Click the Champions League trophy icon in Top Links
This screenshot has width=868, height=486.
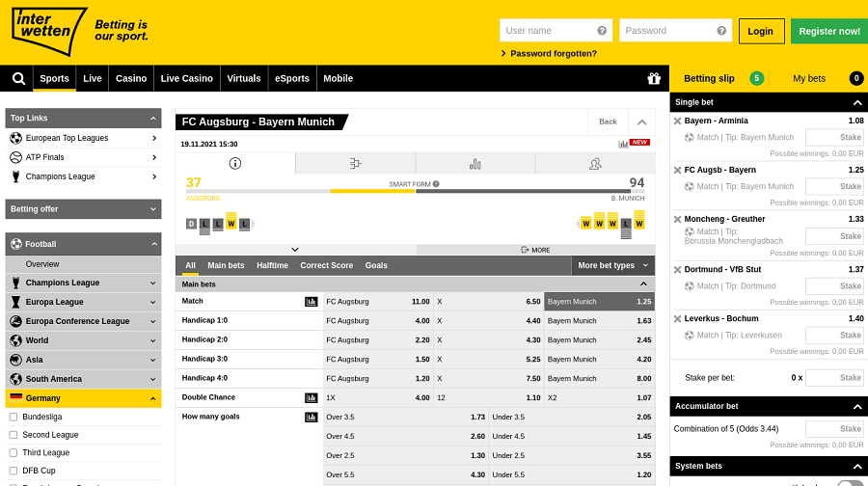coord(15,176)
